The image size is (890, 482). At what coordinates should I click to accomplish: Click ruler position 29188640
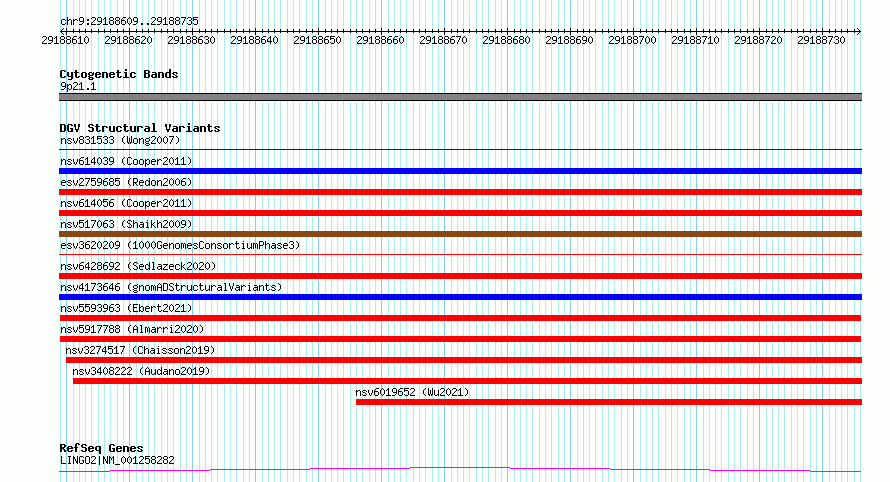coord(254,40)
